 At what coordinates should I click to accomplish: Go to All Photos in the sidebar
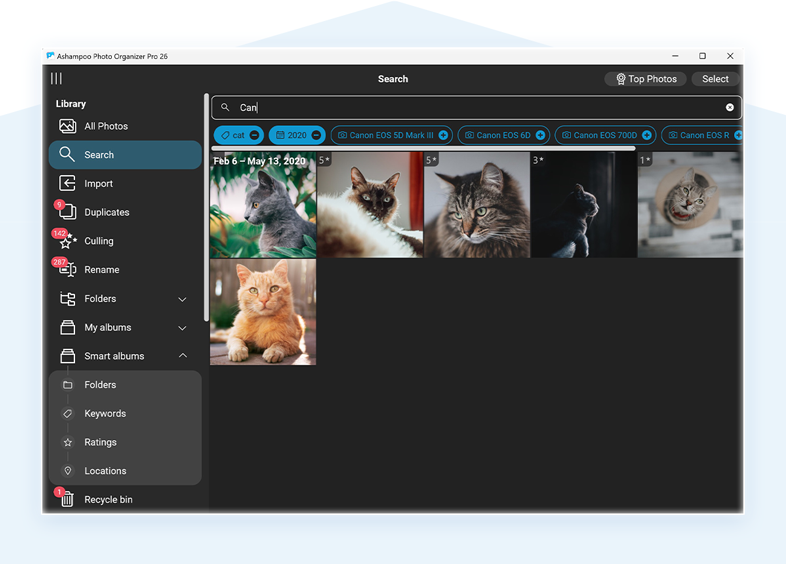[x=125, y=126]
